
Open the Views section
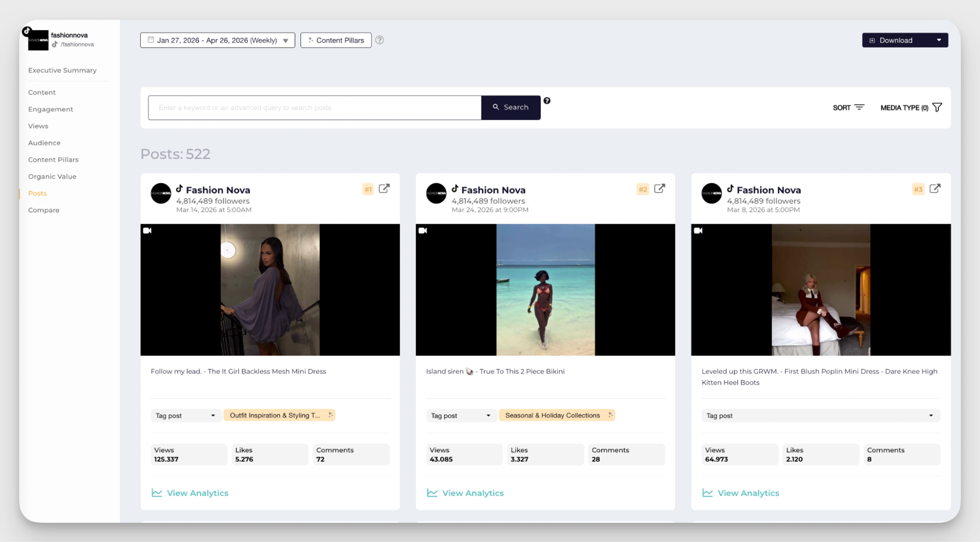tap(38, 126)
